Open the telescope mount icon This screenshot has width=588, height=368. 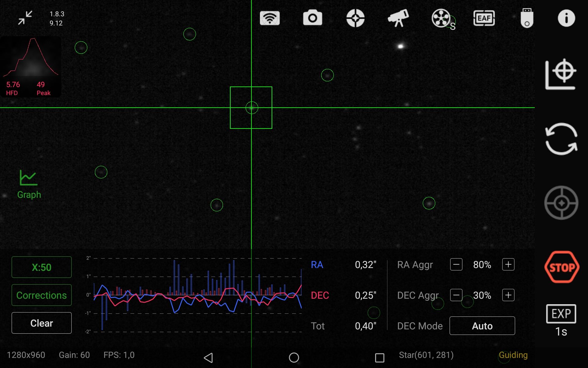tap(398, 18)
